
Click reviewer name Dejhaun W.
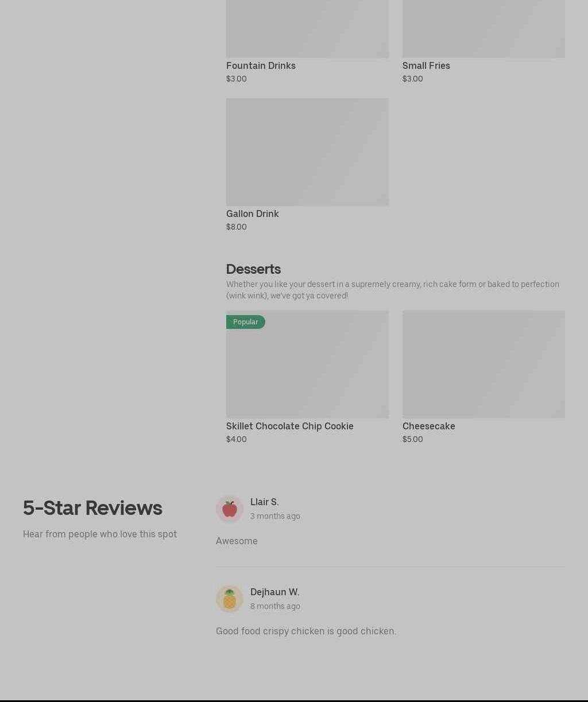[274, 592]
